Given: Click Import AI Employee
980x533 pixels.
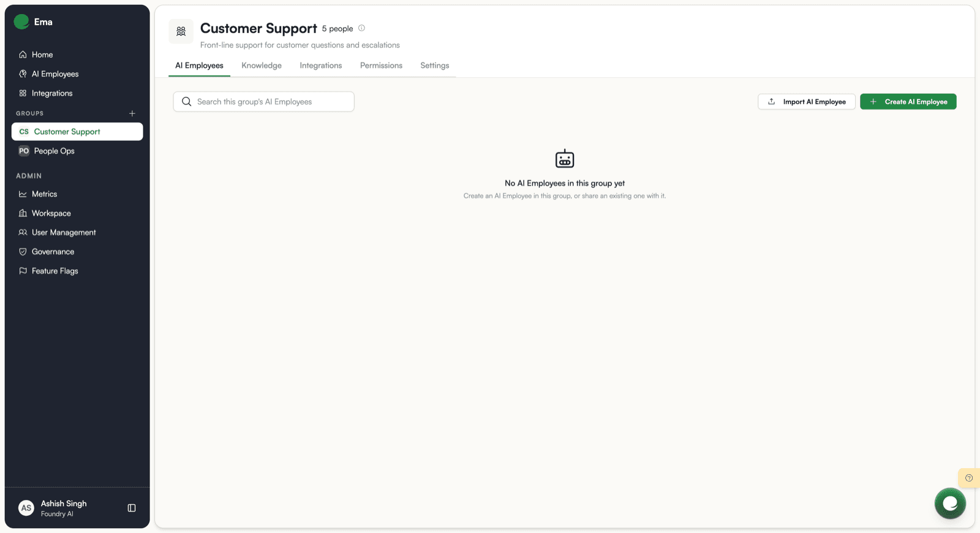Looking at the screenshot, I should pos(807,102).
